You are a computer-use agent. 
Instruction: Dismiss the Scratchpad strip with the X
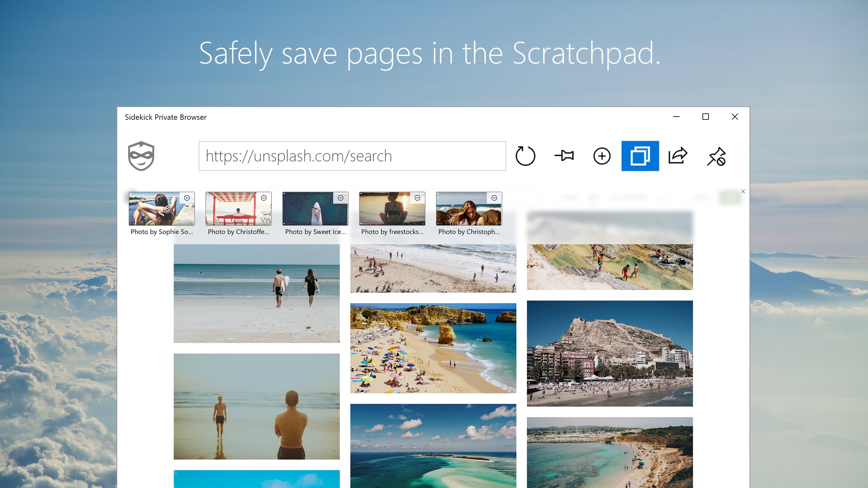(x=743, y=192)
